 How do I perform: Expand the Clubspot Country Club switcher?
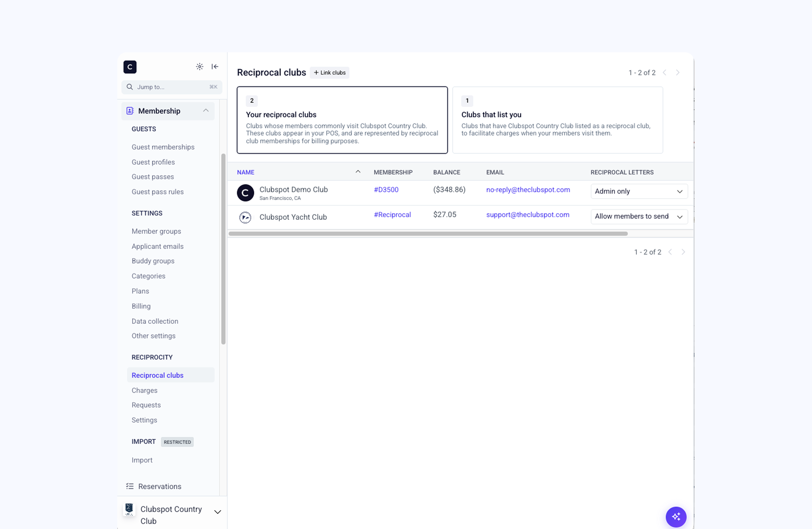click(217, 512)
